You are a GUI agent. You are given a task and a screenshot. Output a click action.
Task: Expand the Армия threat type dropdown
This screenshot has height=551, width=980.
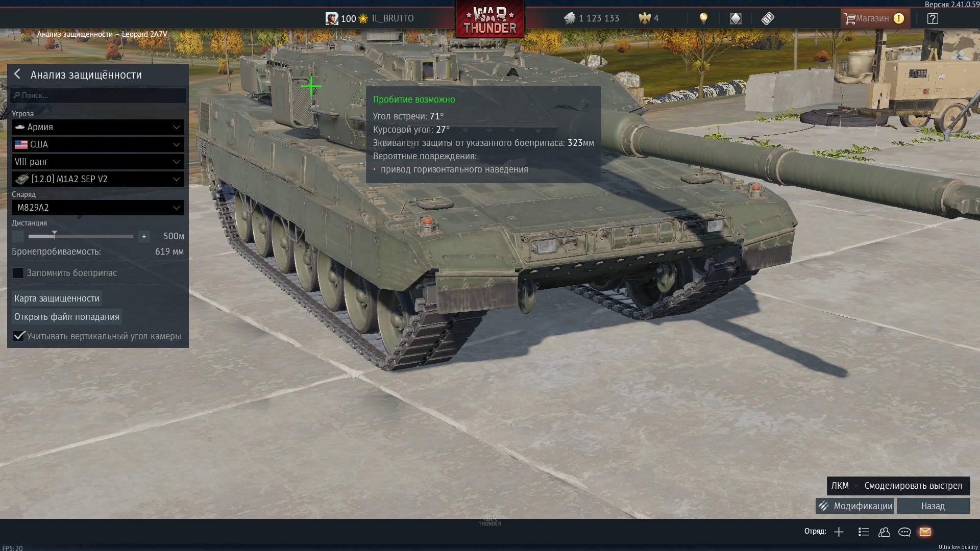(98, 127)
